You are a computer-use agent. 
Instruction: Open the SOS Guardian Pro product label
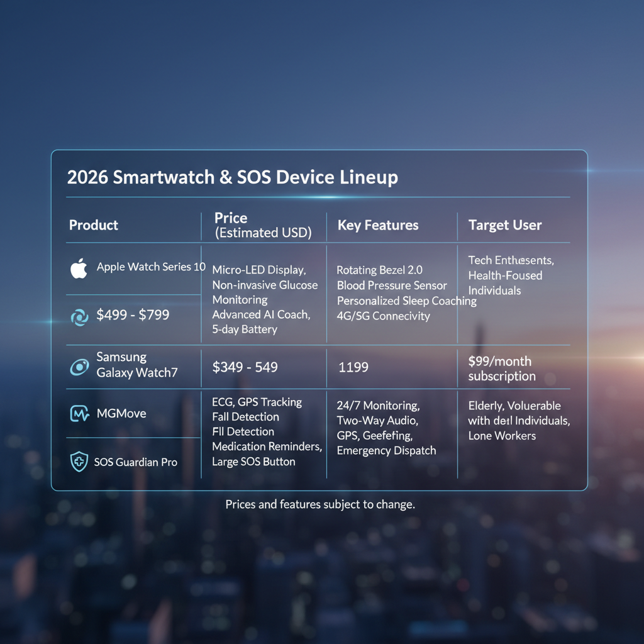click(x=135, y=462)
